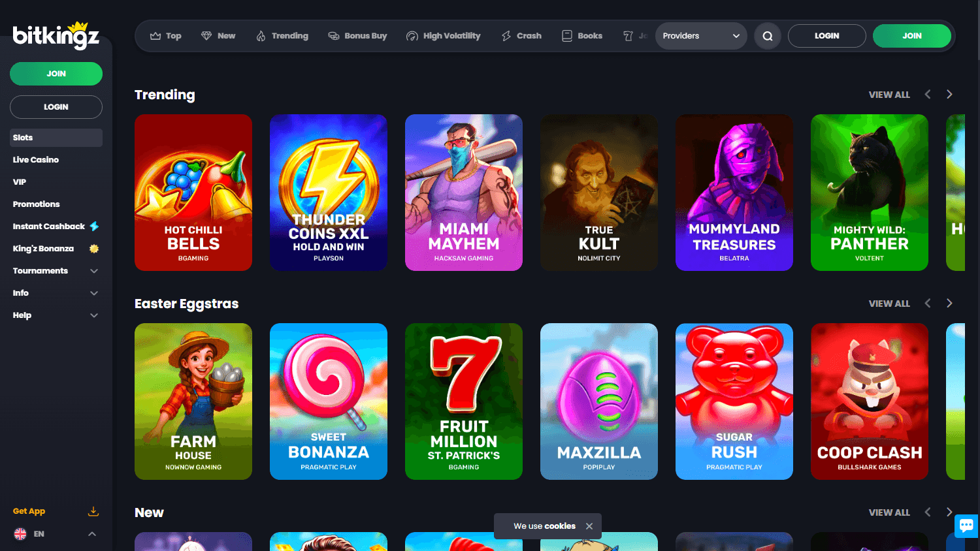Open the search magnifier icon
Image resolution: width=980 pixels, height=551 pixels.
click(x=767, y=36)
